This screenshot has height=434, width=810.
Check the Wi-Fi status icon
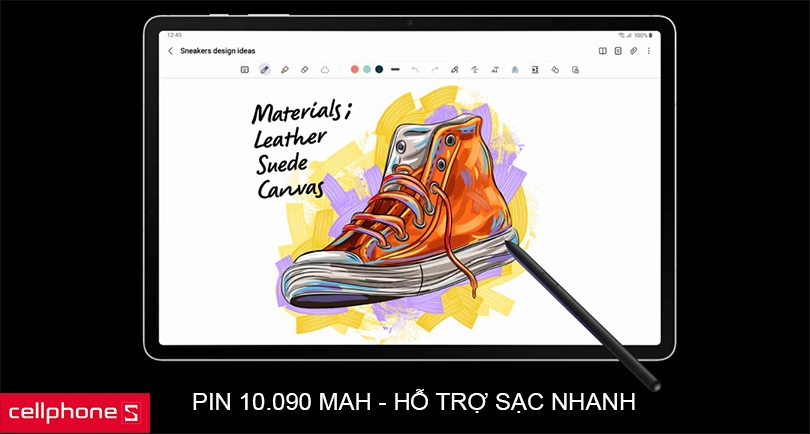point(621,35)
